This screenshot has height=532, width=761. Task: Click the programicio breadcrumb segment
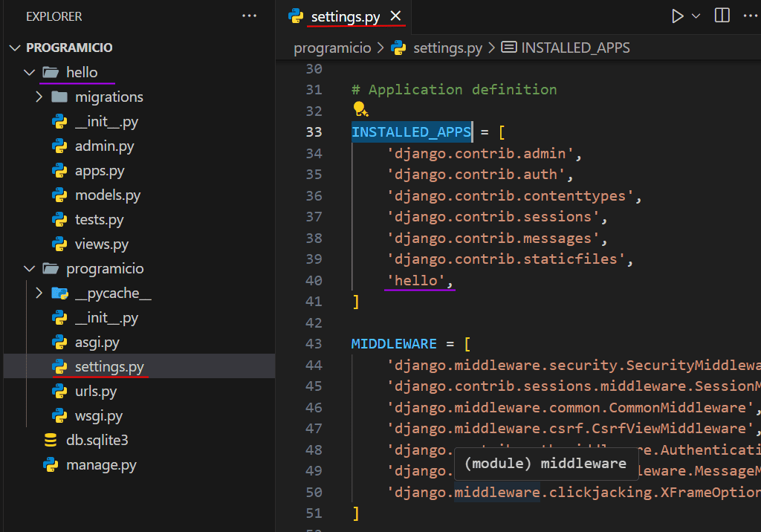(x=332, y=48)
